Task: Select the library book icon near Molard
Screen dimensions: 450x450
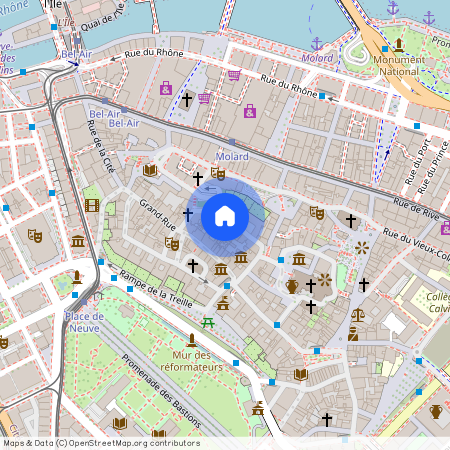Action: (x=150, y=170)
